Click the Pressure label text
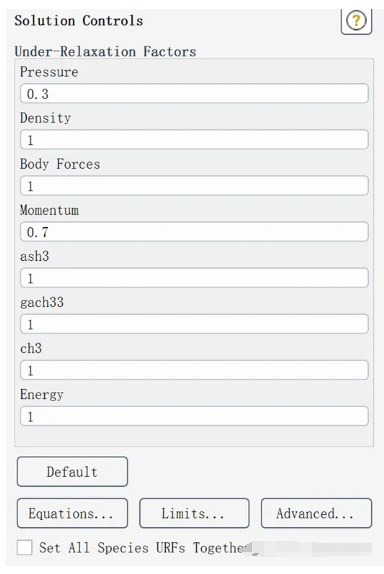This screenshot has height=574, width=384. [x=49, y=72]
